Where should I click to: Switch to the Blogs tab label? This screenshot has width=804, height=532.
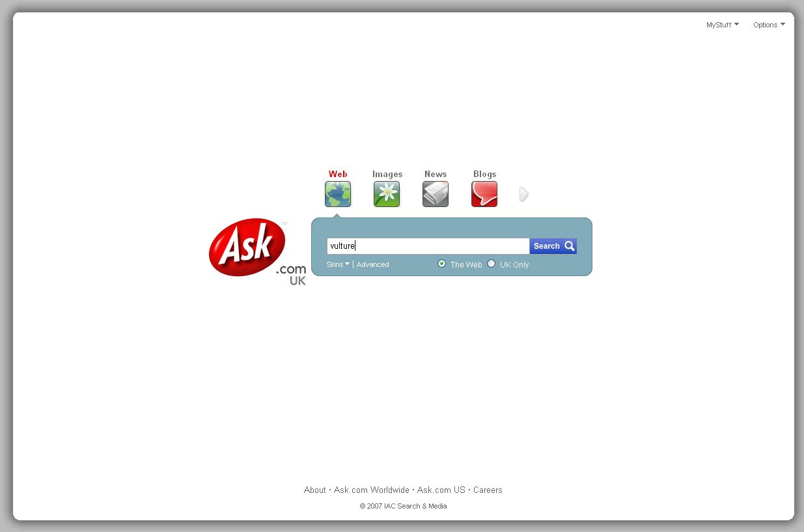(484, 174)
